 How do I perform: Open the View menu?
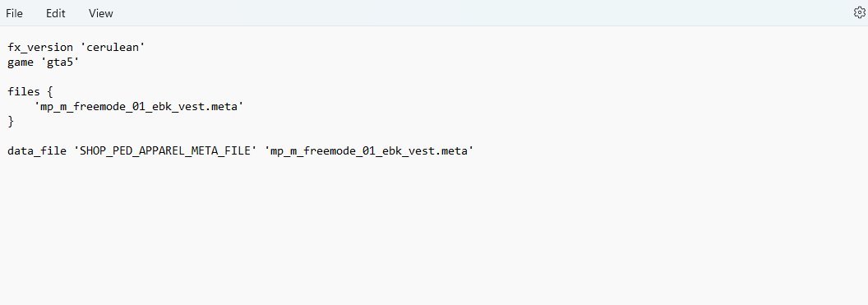(x=101, y=13)
